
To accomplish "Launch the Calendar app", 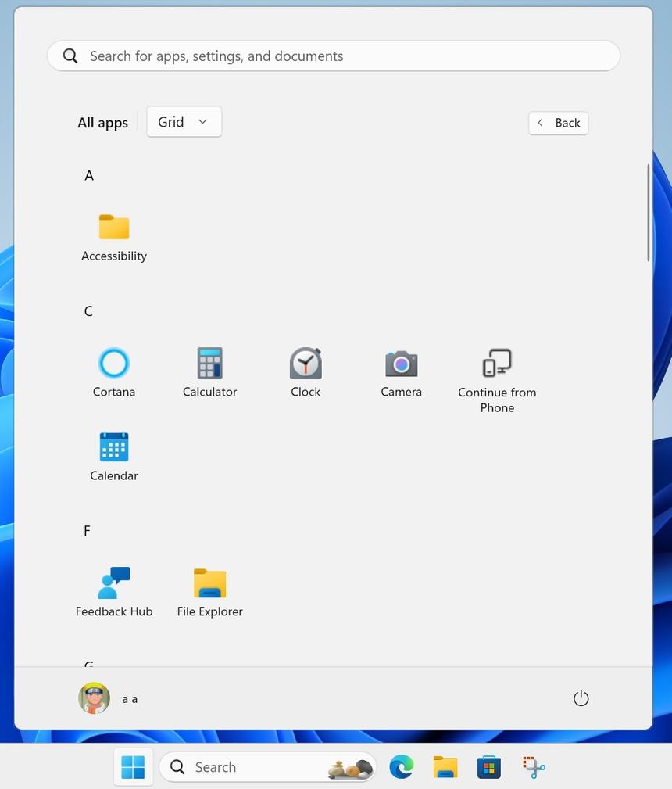I will tap(113, 456).
